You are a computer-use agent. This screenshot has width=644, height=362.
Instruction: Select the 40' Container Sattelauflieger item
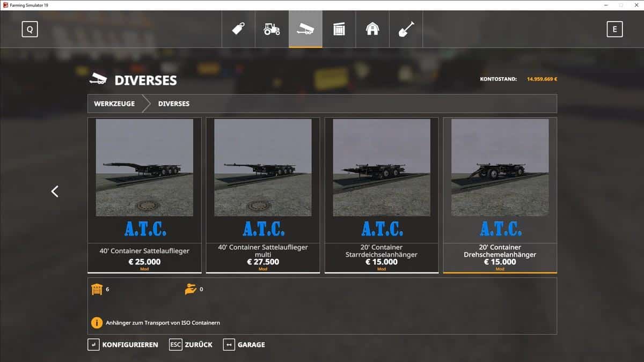144,195
